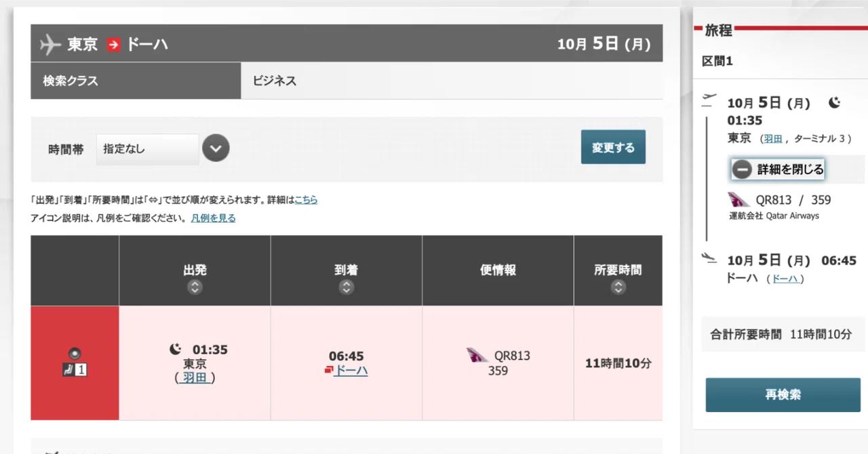Open the 時間帯 dropdown arrow
The image size is (868, 454).
point(216,148)
